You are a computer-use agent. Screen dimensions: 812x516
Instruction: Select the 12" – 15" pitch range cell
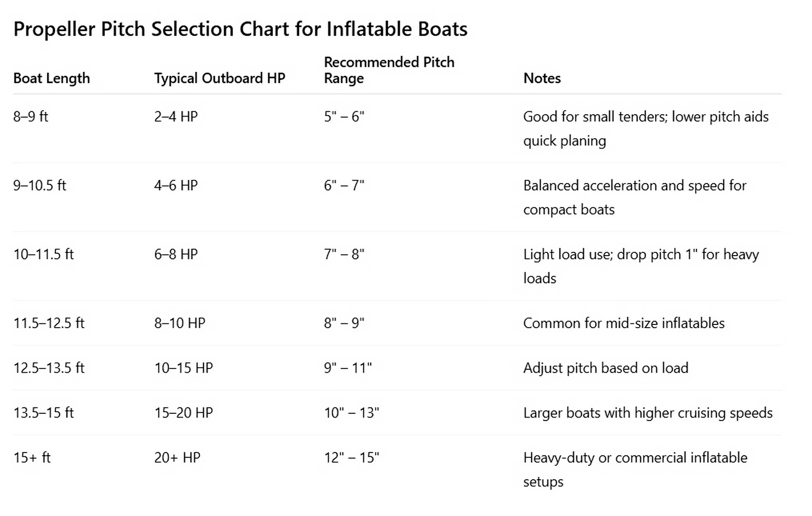pyautogui.click(x=352, y=458)
